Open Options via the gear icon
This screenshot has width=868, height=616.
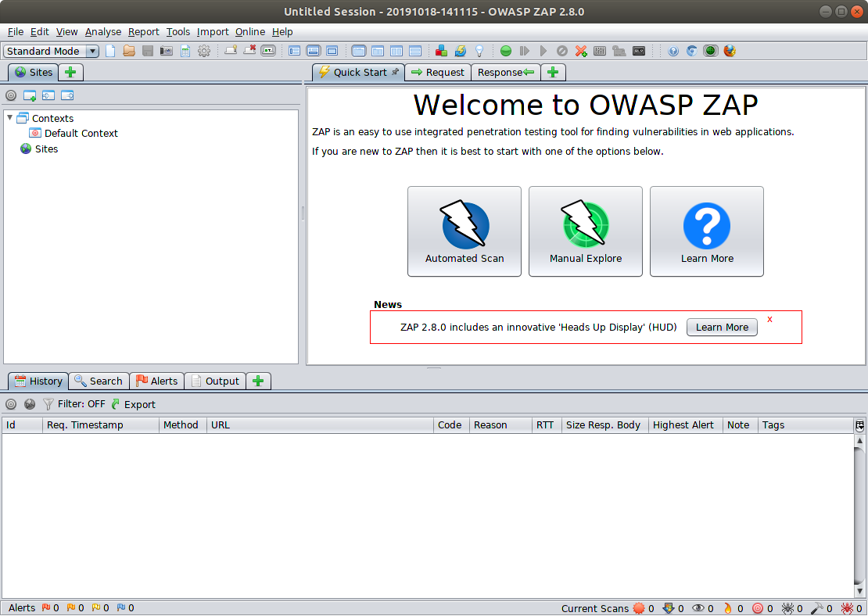point(204,51)
